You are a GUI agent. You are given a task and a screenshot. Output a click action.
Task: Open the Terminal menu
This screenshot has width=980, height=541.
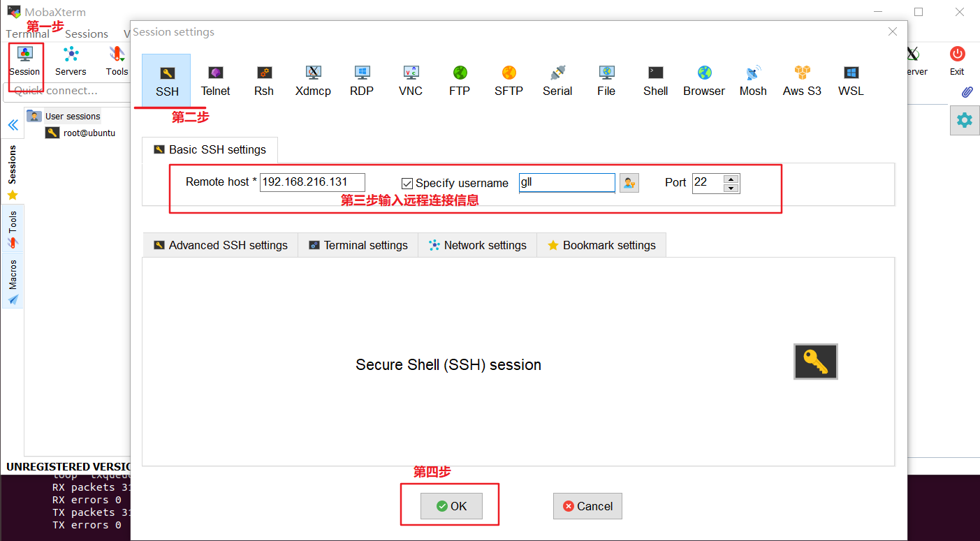pyautogui.click(x=27, y=34)
